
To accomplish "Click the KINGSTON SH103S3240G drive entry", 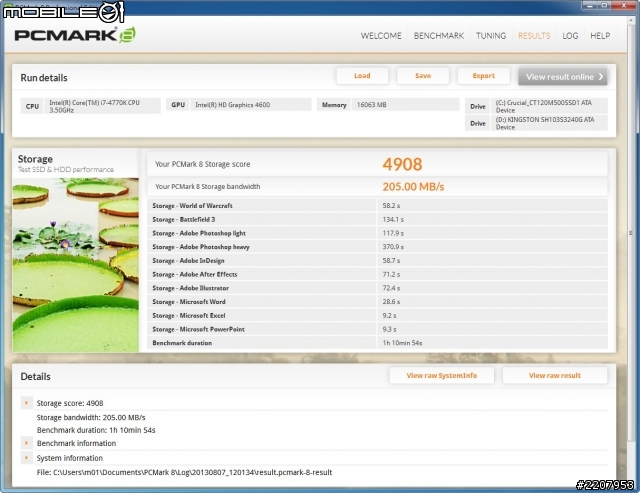I will (x=536, y=123).
